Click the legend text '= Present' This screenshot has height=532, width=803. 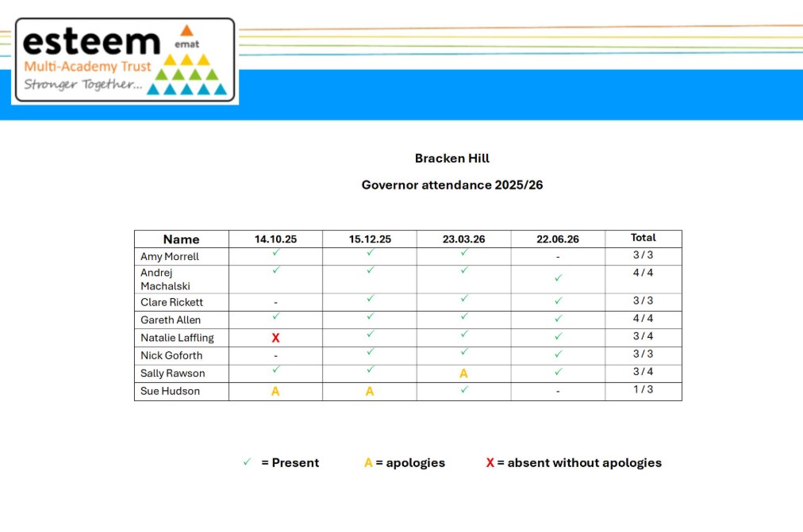click(x=290, y=463)
